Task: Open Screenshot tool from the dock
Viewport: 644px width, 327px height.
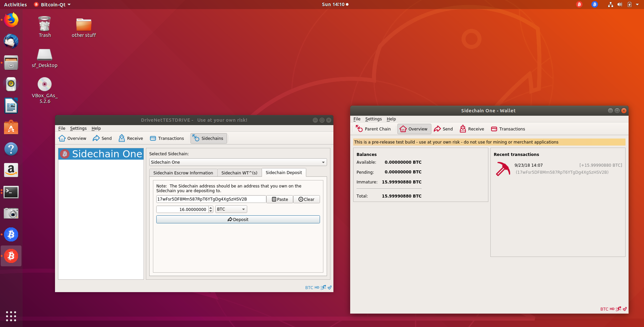Action: coord(11,213)
